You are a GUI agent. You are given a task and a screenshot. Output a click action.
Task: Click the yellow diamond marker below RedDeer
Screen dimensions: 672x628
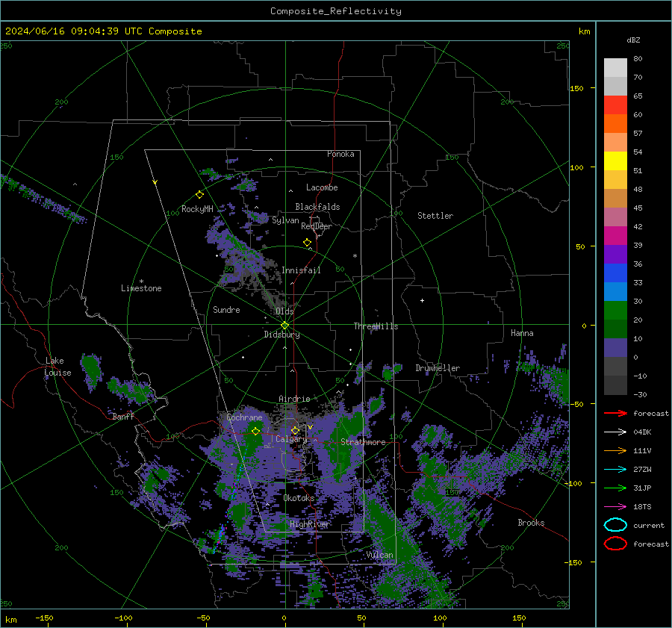pos(307,243)
